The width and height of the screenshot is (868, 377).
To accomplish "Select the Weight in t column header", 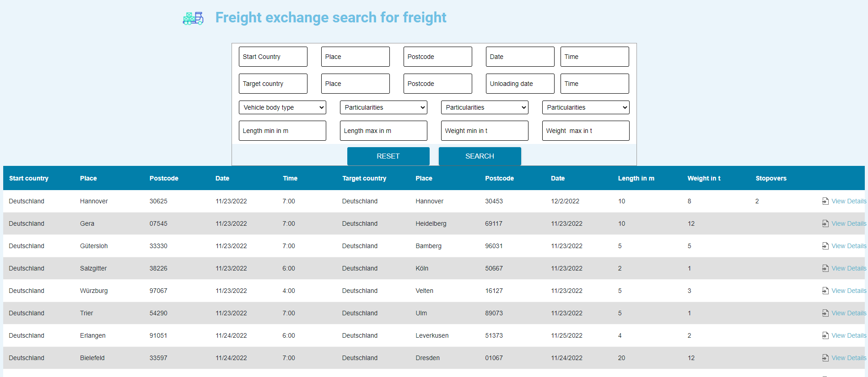I will click(704, 178).
